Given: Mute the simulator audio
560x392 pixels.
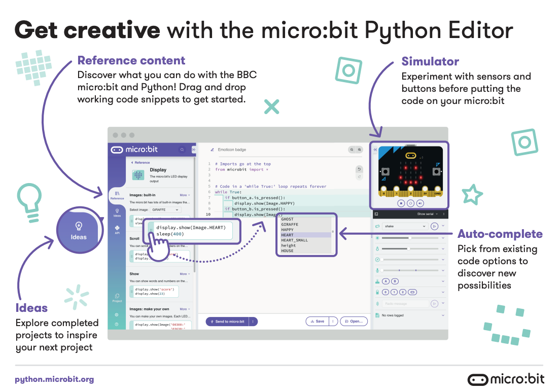Looking at the screenshot, I should 420,204.
